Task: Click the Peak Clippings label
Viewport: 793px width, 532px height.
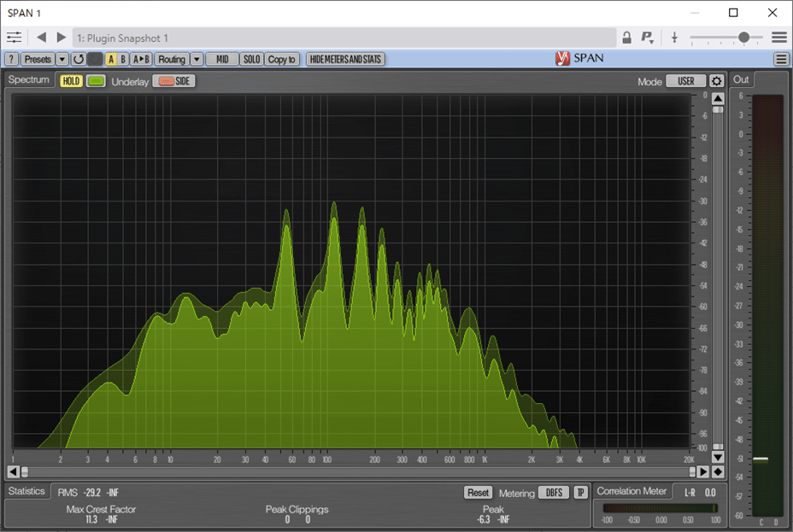Action: click(297, 509)
